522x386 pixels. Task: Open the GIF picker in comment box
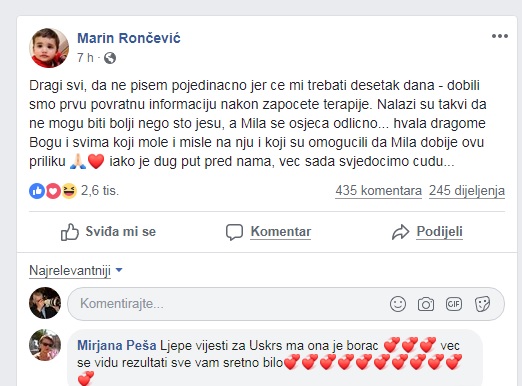click(454, 304)
